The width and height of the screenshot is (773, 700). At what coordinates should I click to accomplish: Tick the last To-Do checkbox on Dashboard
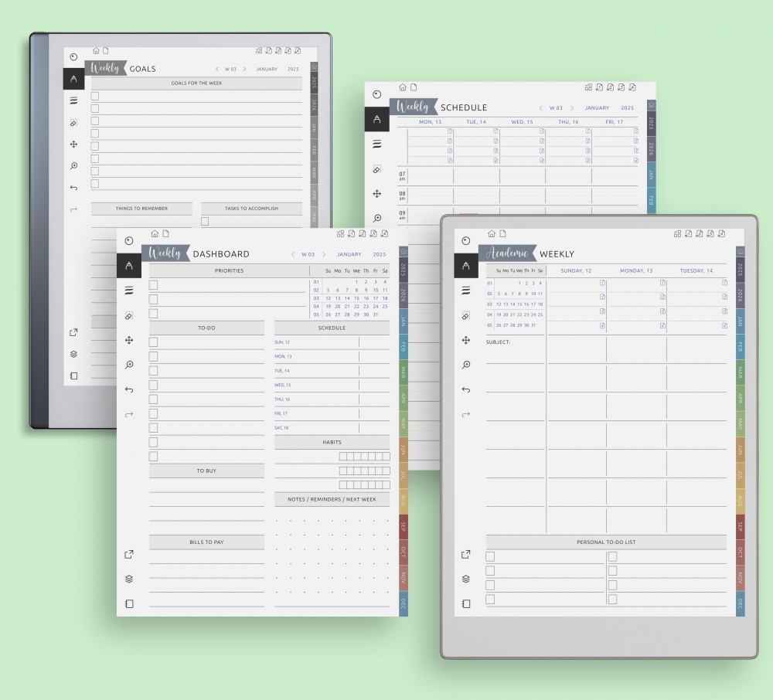(153, 456)
